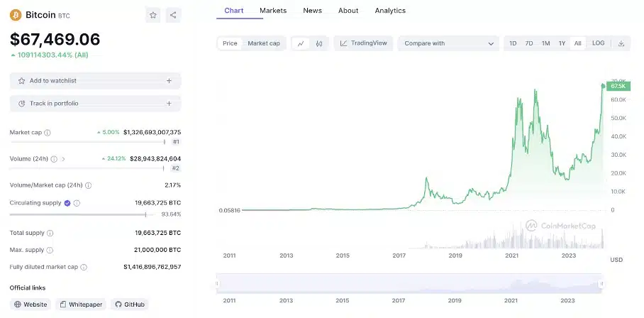Open Bitcoin GitHub link
The height and width of the screenshot is (318, 644).
(129, 305)
